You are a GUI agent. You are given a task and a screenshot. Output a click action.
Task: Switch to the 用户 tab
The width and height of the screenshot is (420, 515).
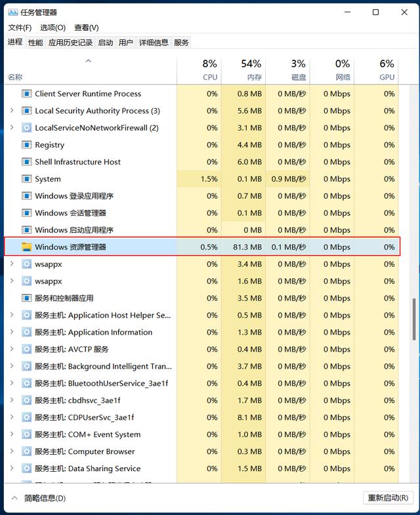click(x=126, y=43)
